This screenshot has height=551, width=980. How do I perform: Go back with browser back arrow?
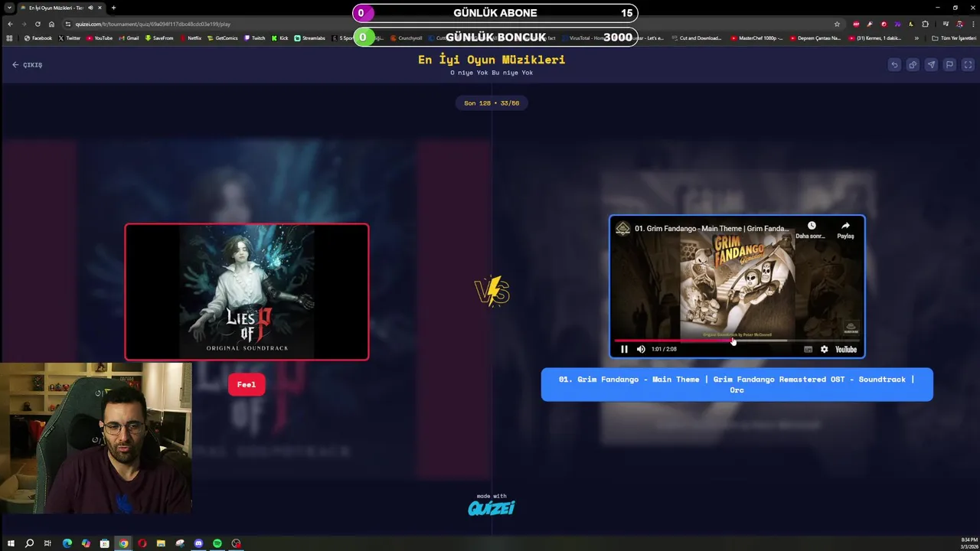tap(10, 24)
